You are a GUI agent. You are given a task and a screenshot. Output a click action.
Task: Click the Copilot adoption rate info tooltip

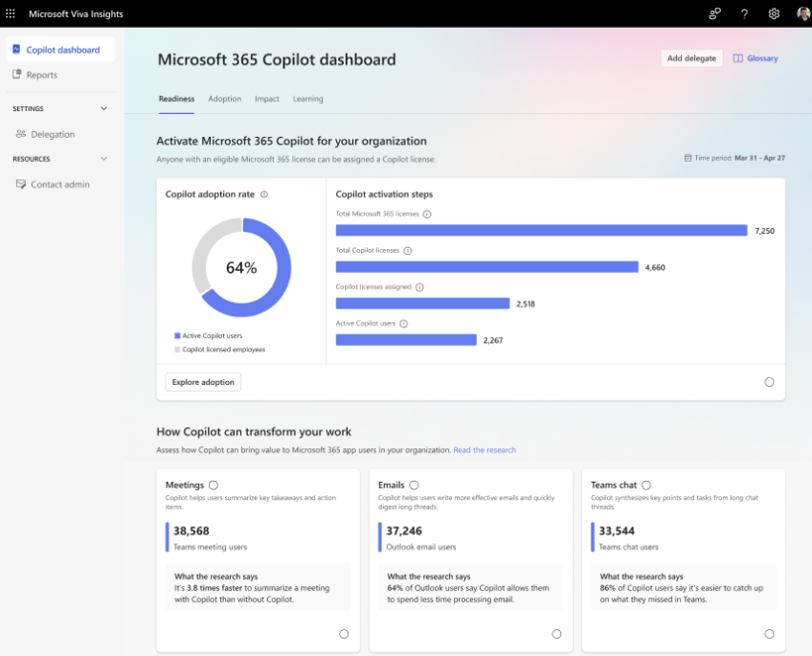264,195
